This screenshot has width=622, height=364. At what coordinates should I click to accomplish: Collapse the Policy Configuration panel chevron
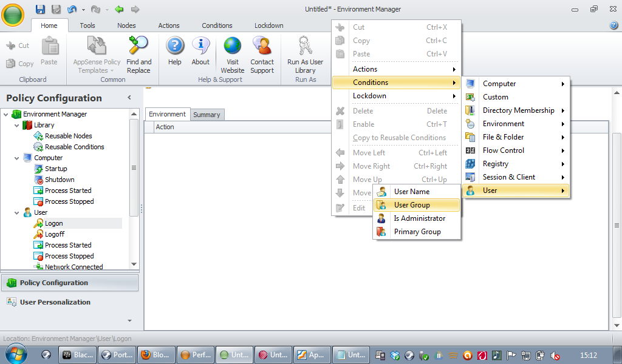[129, 98]
